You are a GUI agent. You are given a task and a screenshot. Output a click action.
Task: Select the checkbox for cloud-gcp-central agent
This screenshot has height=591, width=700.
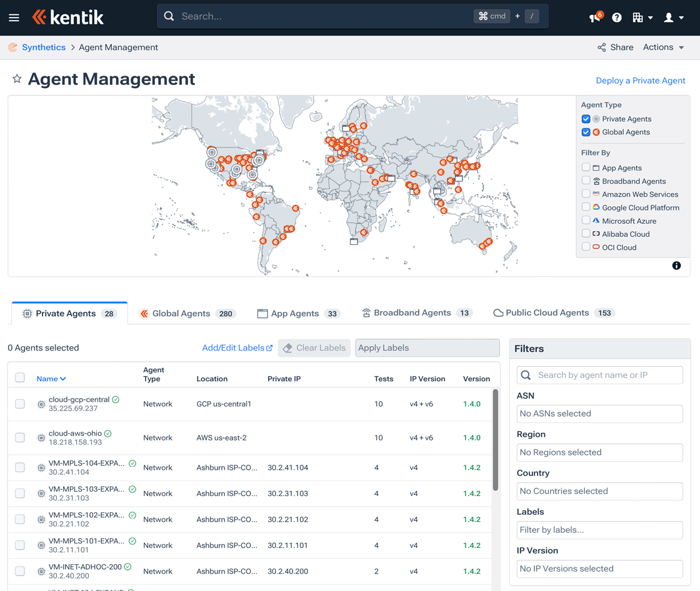19,404
